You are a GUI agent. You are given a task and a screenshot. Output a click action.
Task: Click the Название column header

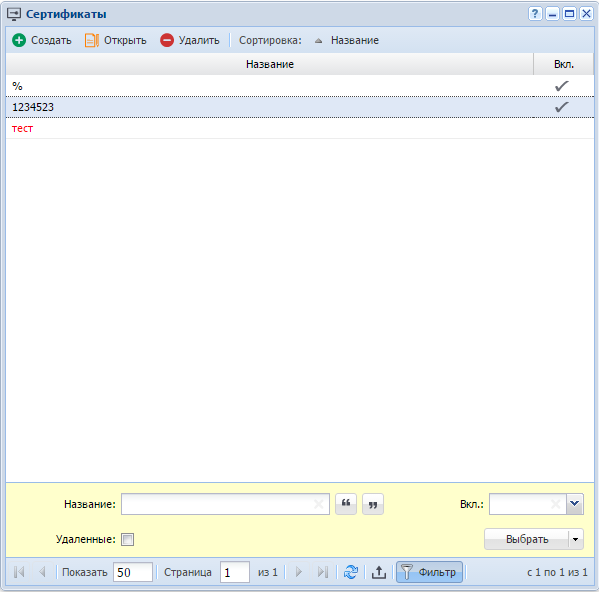pos(270,64)
